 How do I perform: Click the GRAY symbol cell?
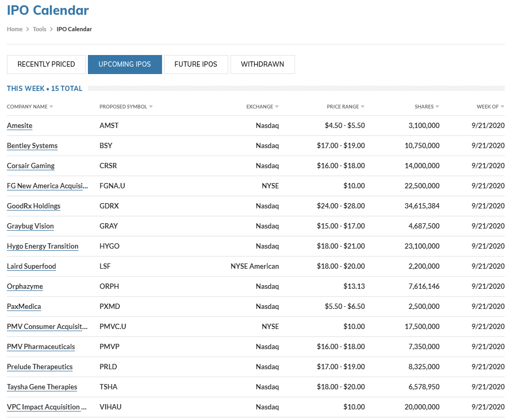coord(109,226)
